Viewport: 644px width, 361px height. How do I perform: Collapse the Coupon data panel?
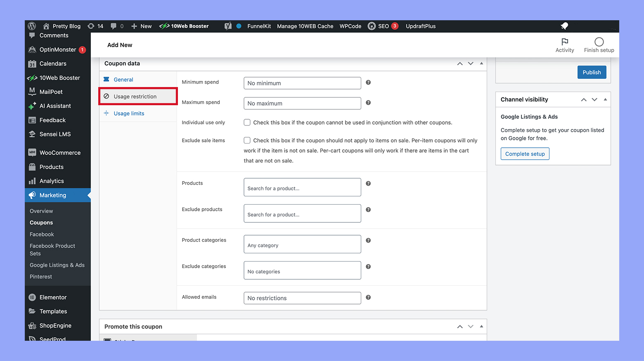481,63
